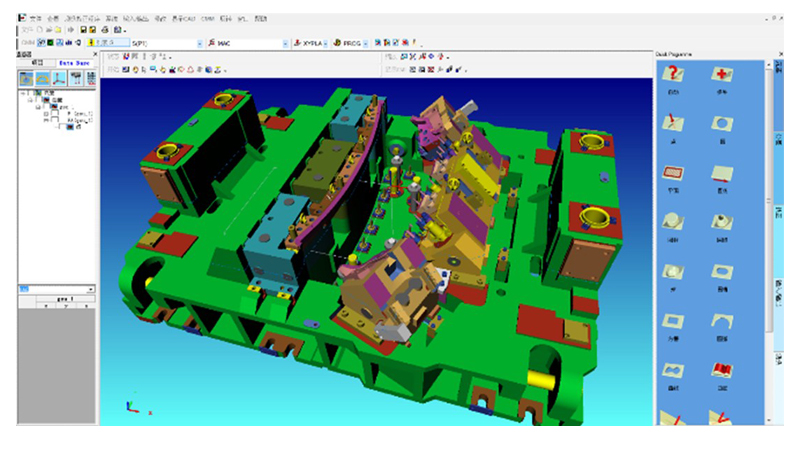Select the circle measurement feature icon
This screenshot has width=800, height=460.
pos(719,123)
